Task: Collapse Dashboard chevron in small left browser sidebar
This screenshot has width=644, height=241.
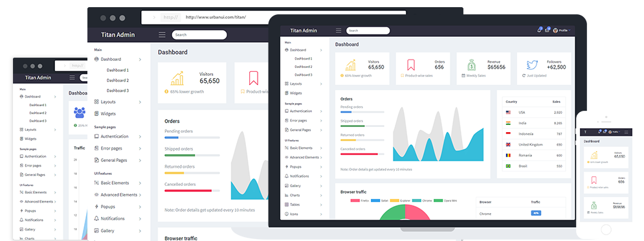Action: pos(55,97)
